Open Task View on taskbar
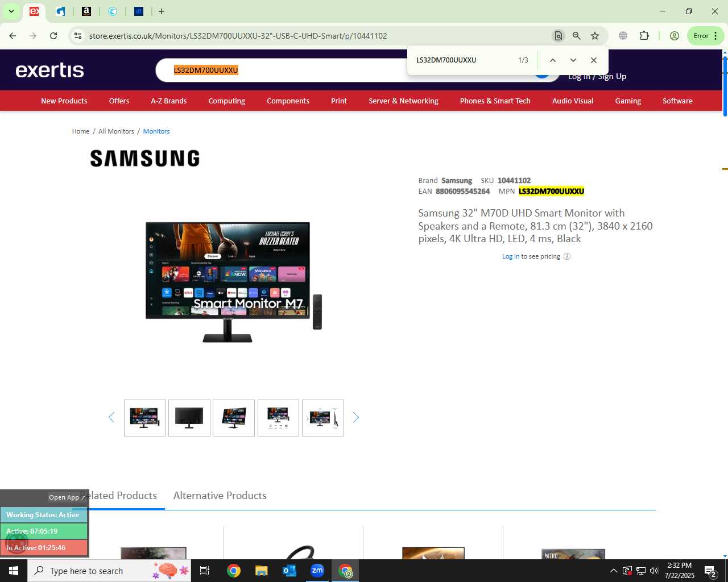The height and width of the screenshot is (582, 728). [205, 571]
